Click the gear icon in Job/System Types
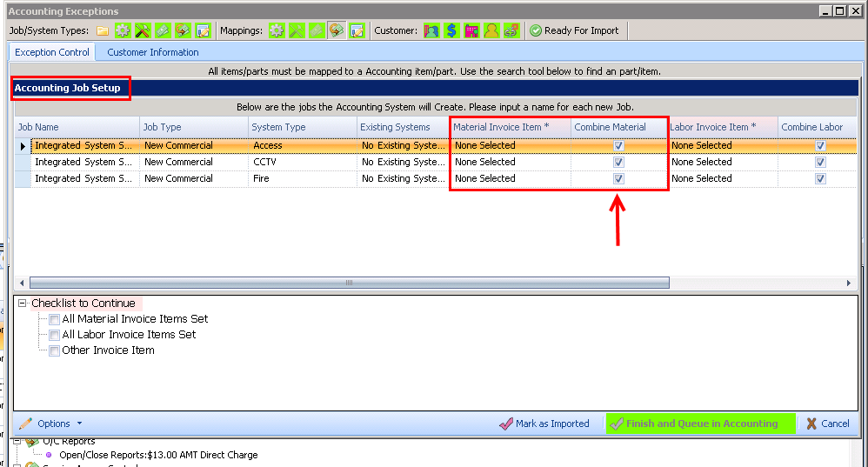868x467 pixels. pos(123,31)
